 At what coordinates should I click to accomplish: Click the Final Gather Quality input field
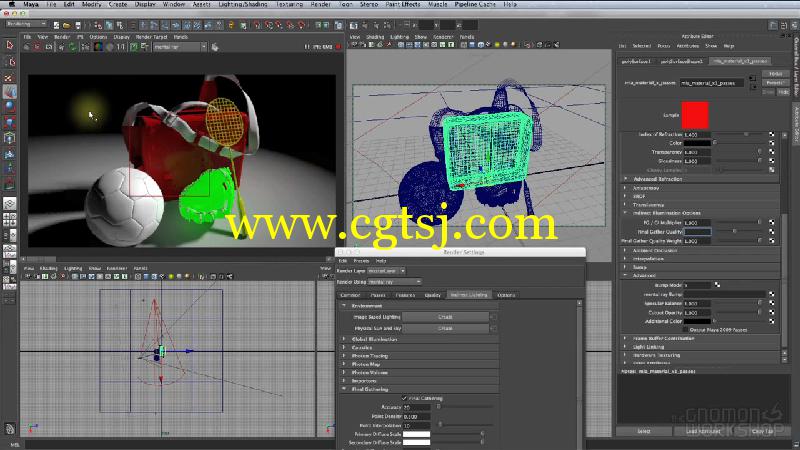[x=697, y=232]
